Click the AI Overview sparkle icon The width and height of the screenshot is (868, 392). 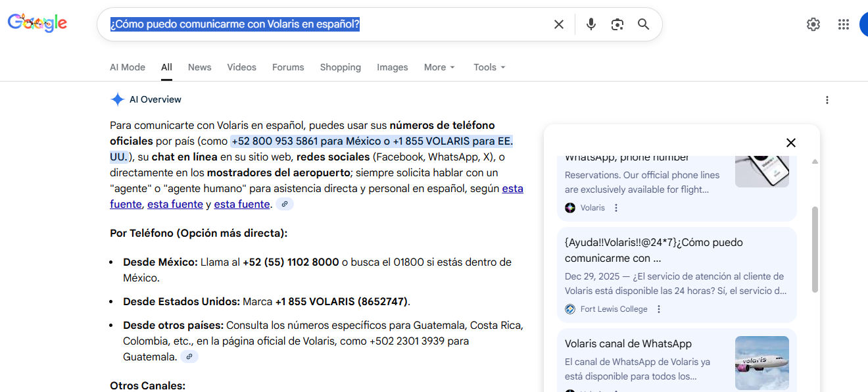pyautogui.click(x=117, y=99)
